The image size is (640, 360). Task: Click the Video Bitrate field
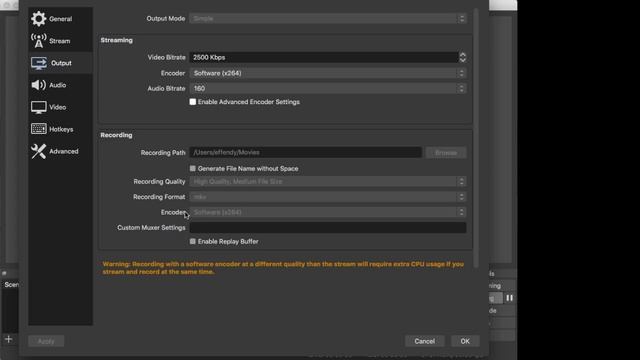tap(324, 58)
